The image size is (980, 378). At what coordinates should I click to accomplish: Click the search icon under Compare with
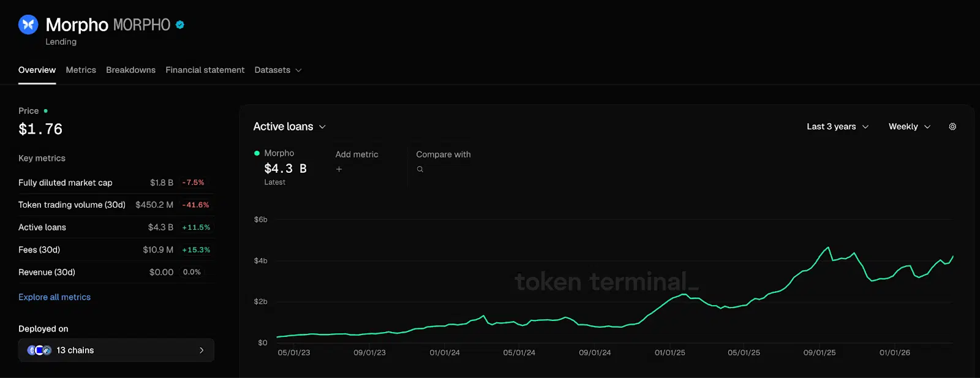(x=420, y=169)
